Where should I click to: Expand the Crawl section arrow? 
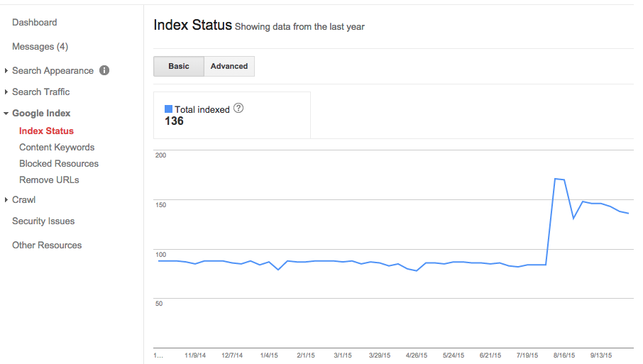point(6,200)
